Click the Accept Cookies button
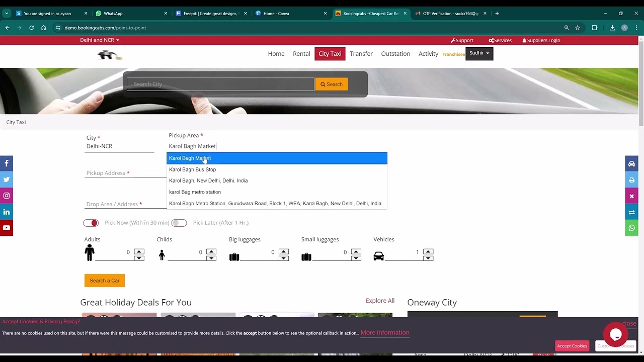The width and height of the screenshot is (644, 362). [572, 346]
